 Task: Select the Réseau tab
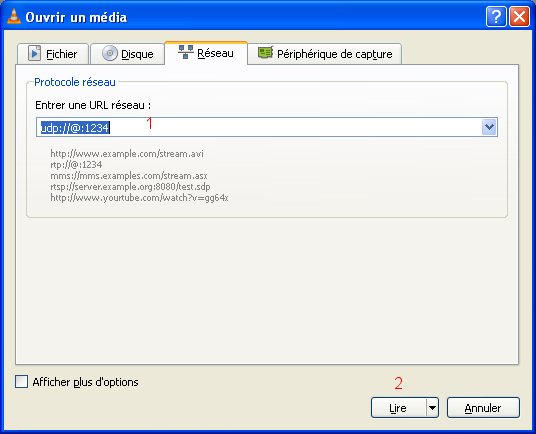(x=206, y=53)
